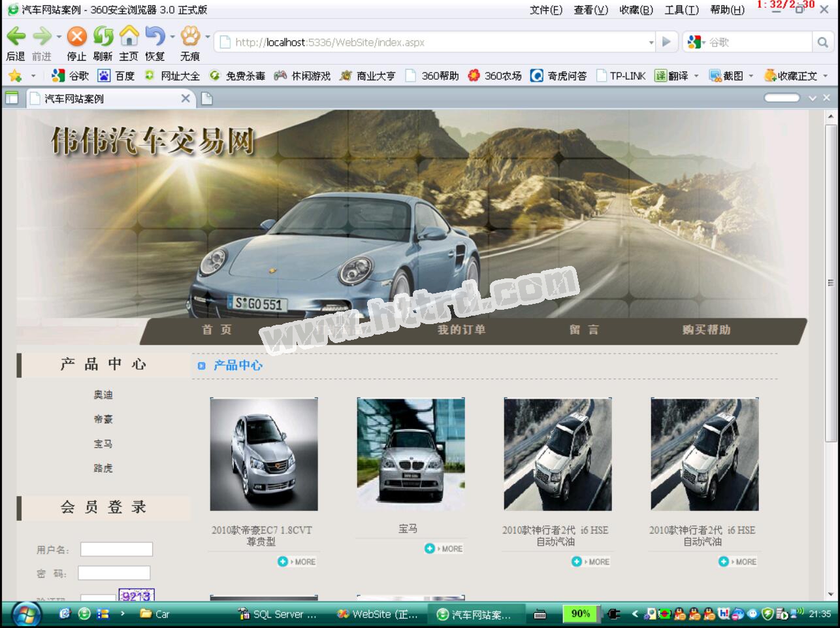The width and height of the screenshot is (840, 628).
Task: Open the 百度 bookmark
Action: [116, 76]
